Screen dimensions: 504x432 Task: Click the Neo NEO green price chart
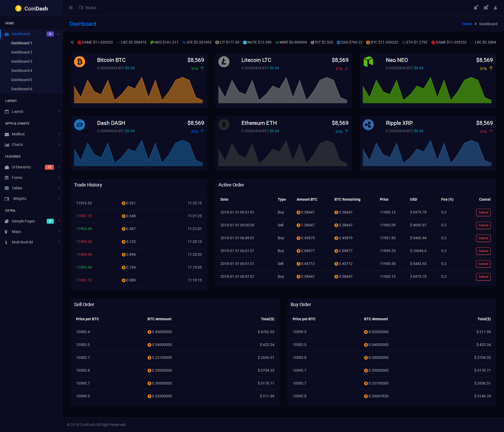[427, 90]
